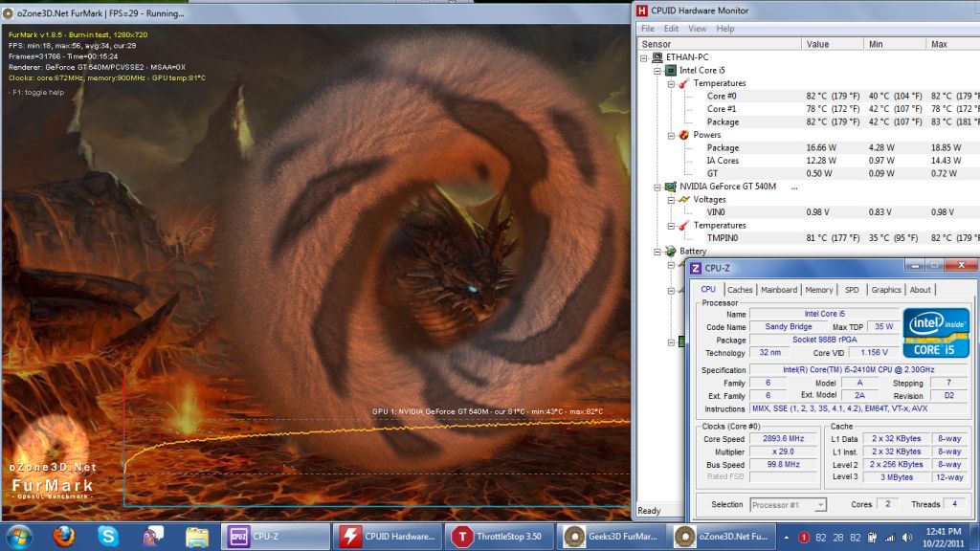Click the ThrottleStop 3.50 taskbar button
The height and width of the screenshot is (551, 980).
click(500, 537)
